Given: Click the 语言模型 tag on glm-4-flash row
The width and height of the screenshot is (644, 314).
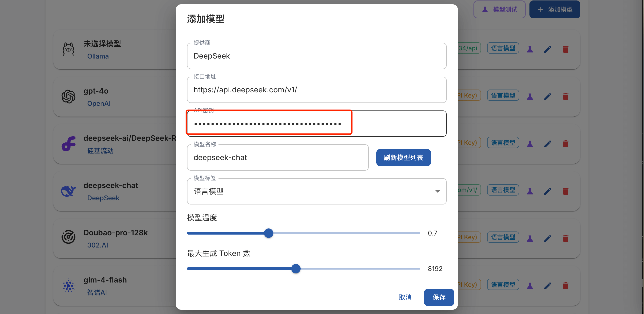Looking at the screenshot, I should (503, 285).
